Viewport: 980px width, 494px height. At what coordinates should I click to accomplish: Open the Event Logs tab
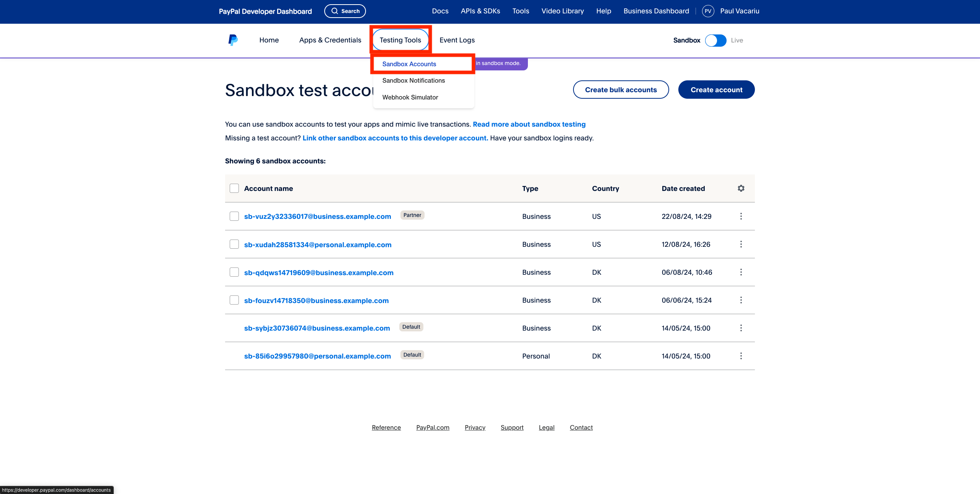point(457,40)
